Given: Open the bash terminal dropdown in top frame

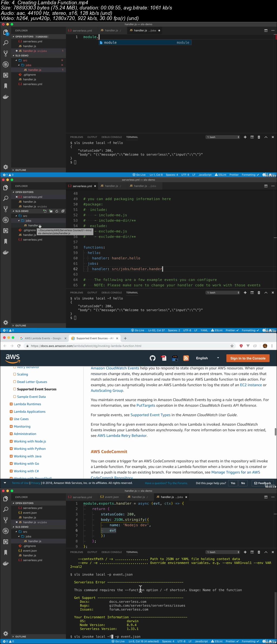Looking at the screenshot, I should pyautogui.click(x=223, y=137).
